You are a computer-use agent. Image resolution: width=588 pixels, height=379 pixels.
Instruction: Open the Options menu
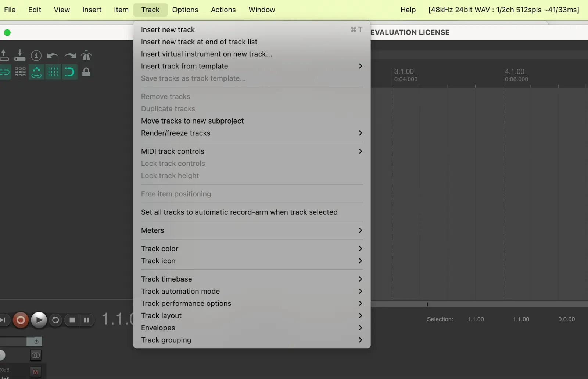(x=185, y=10)
